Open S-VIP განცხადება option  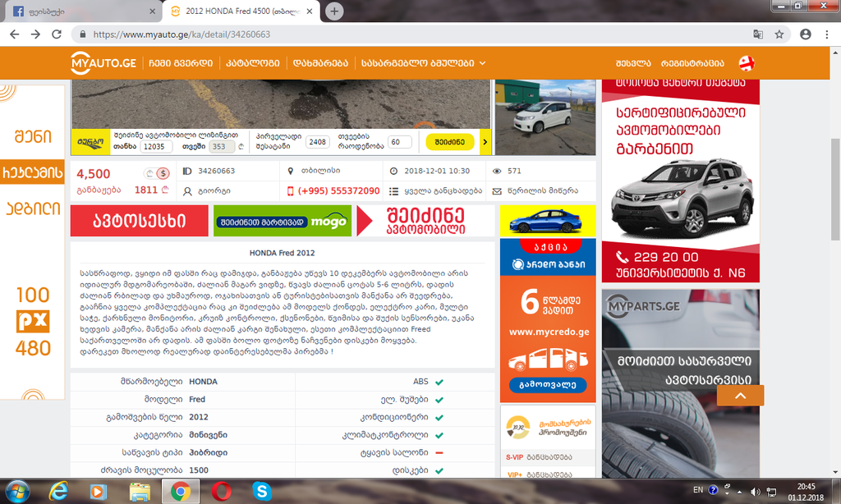click(x=539, y=457)
